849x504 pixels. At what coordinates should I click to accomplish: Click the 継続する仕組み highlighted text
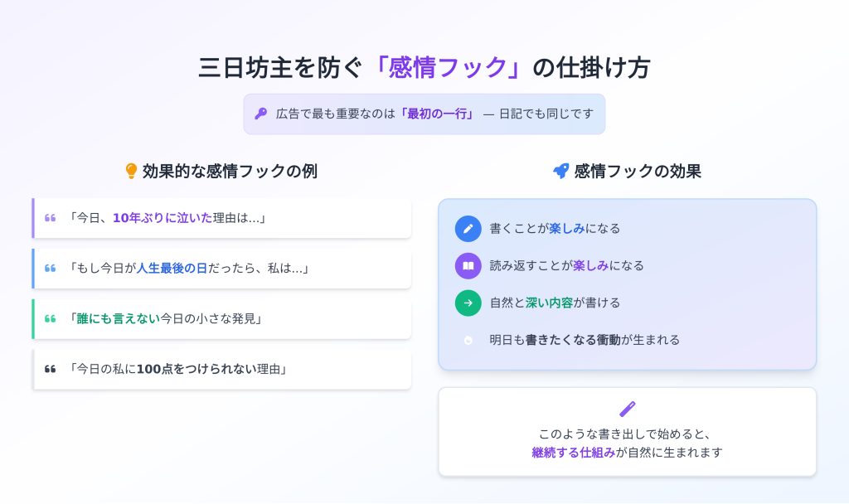[x=574, y=453]
